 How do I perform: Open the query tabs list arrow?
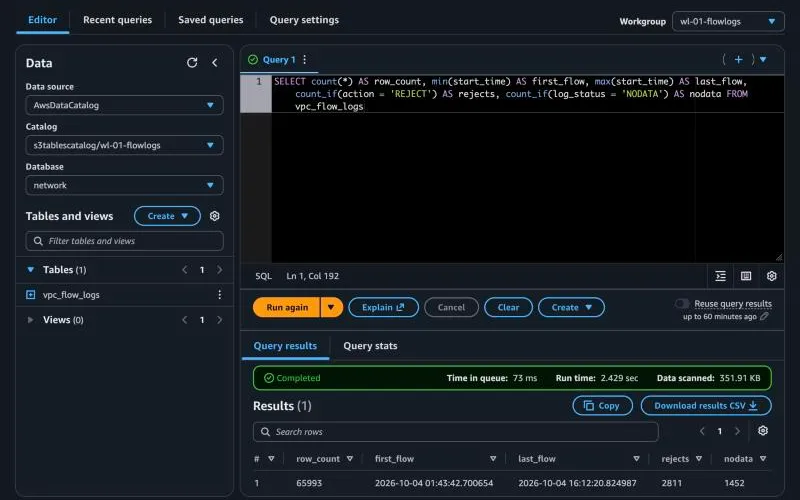[763, 60]
